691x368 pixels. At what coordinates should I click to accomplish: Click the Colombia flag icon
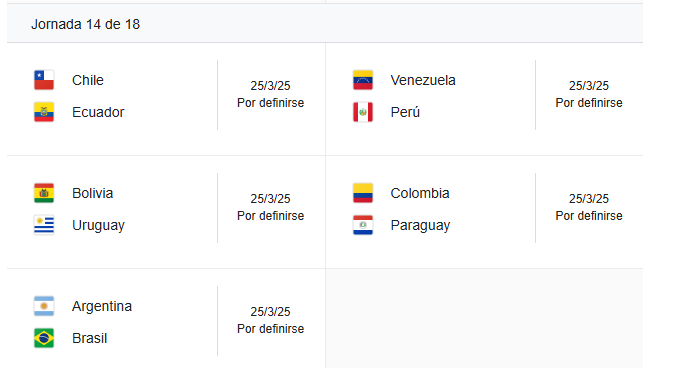point(363,193)
